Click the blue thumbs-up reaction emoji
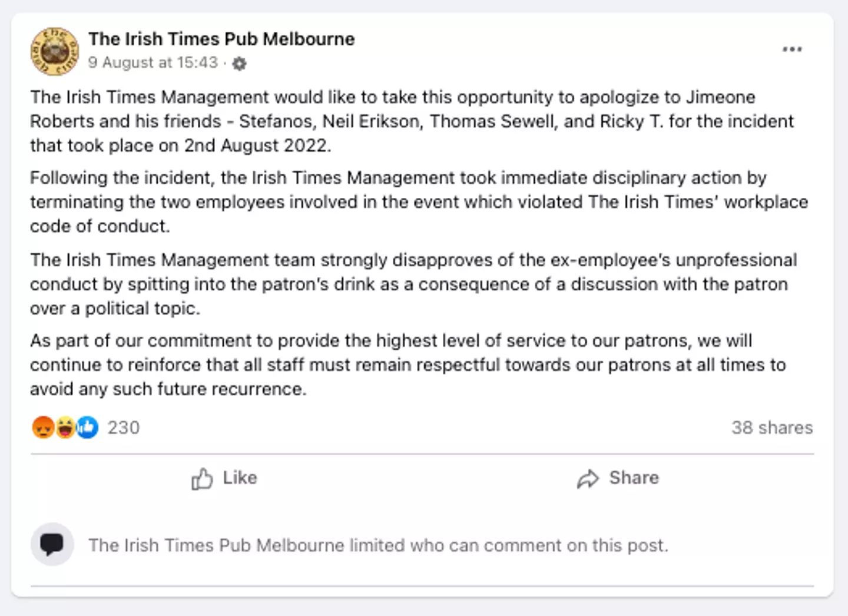 [x=88, y=428]
